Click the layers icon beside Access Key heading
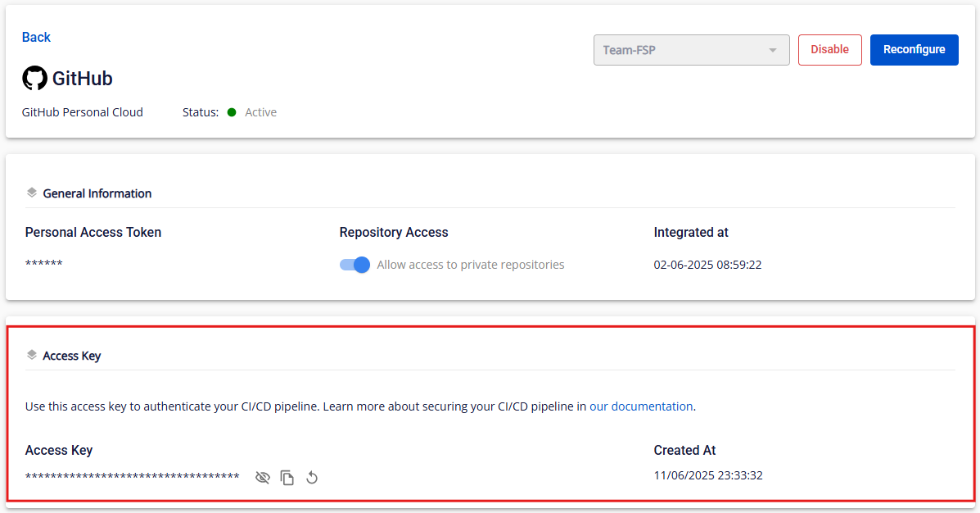The width and height of the screenshot is (980, 513). (x=32, y=356)
